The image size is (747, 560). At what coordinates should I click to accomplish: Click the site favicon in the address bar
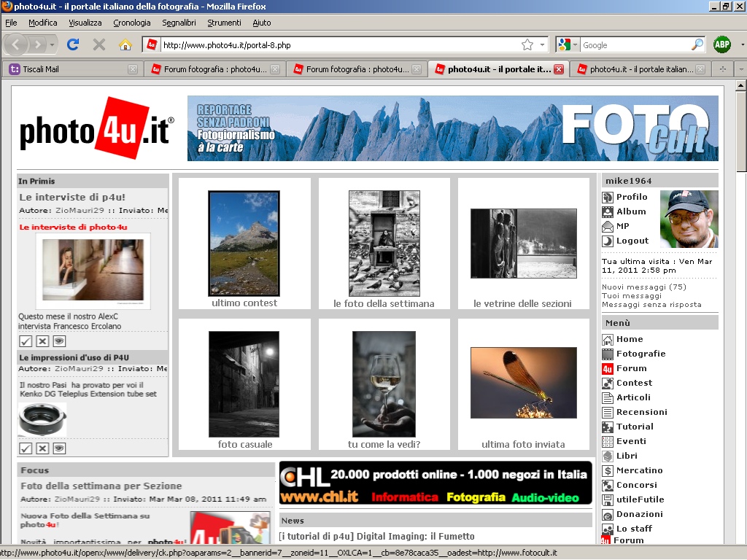tap(152, 44)
